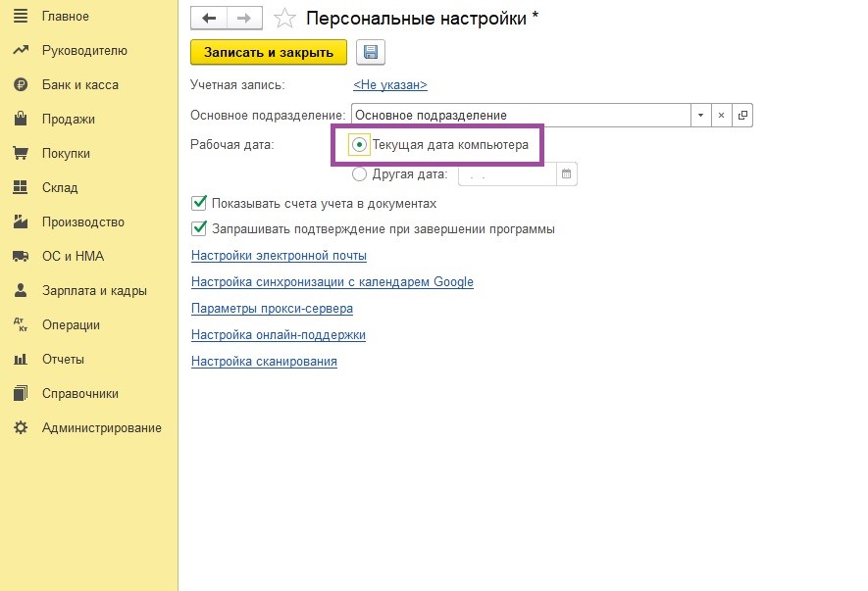Open the proxy server parameters link
The width and height of the screenshot is (868, 591).
[x=272, y=308]
